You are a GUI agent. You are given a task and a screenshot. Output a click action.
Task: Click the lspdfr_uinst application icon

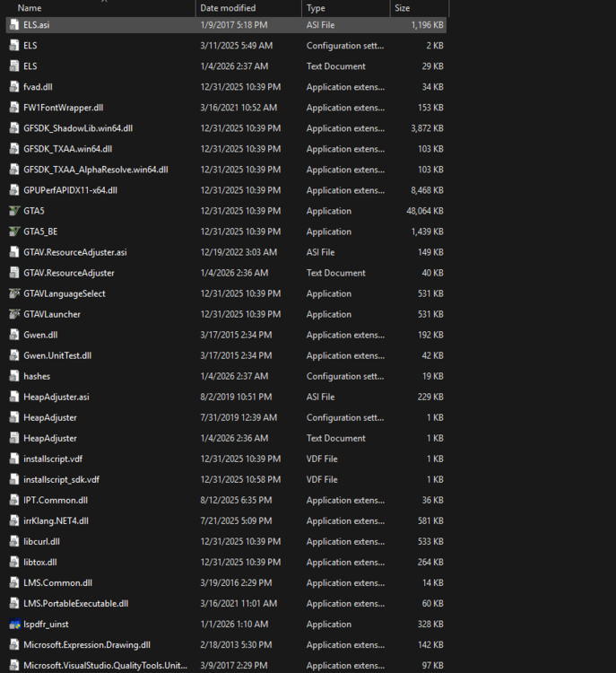(x=14, y=624)
